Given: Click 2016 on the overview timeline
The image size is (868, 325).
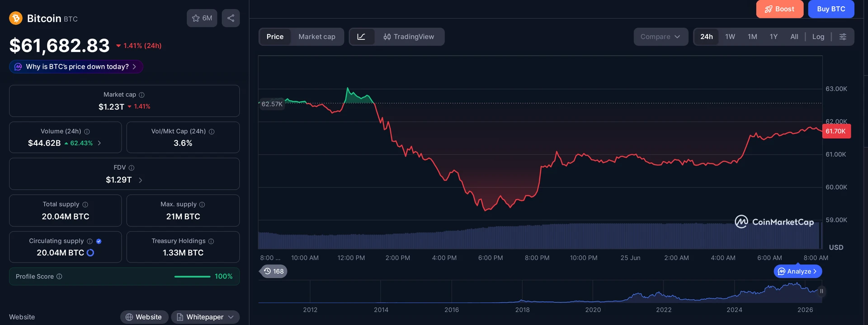Looking at the screenshot, I should pos(452,310).
